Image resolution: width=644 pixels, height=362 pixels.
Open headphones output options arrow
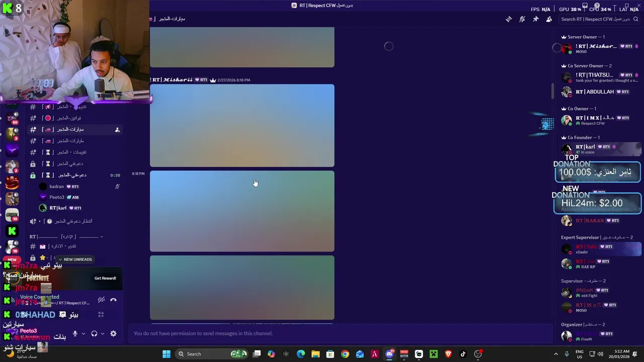(x=103, y=333)
